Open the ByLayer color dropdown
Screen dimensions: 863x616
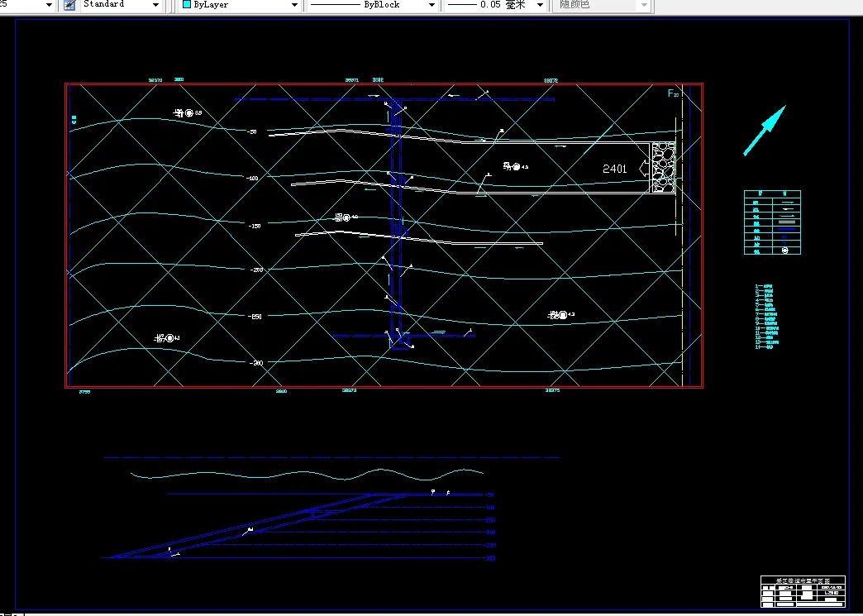pos(294,5)
